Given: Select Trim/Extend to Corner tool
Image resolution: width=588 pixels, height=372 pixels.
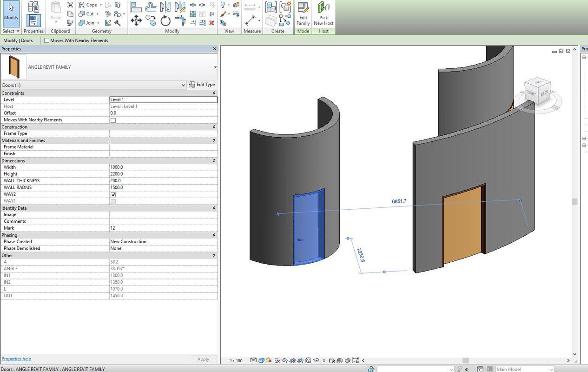Looking at the screenshot, I should click(x=180, y=20).
